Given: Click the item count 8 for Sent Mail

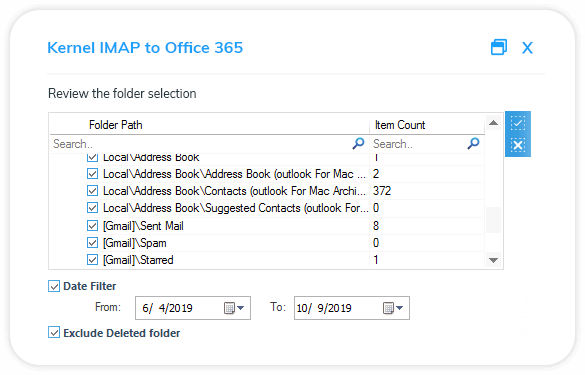Looking at the screenshot, I should pyautogui.click(x=376, y=226).
